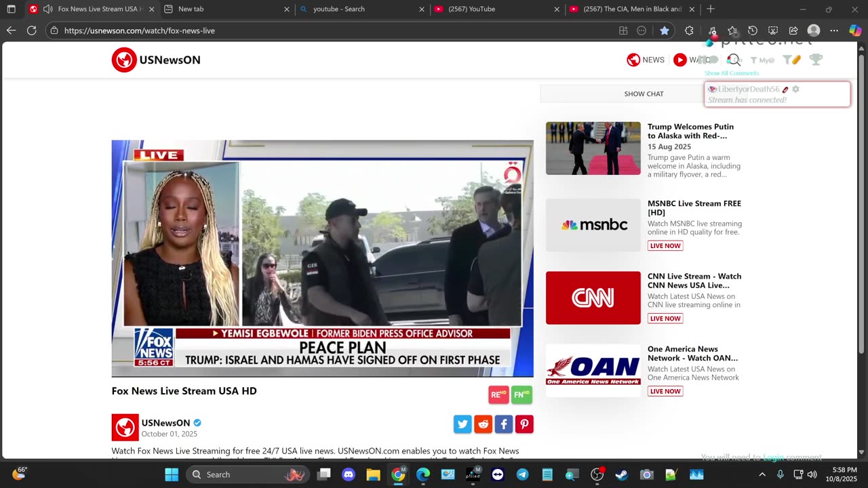Click the red Watch play icon
Screen dimensions: 868x488
point(680,60)
